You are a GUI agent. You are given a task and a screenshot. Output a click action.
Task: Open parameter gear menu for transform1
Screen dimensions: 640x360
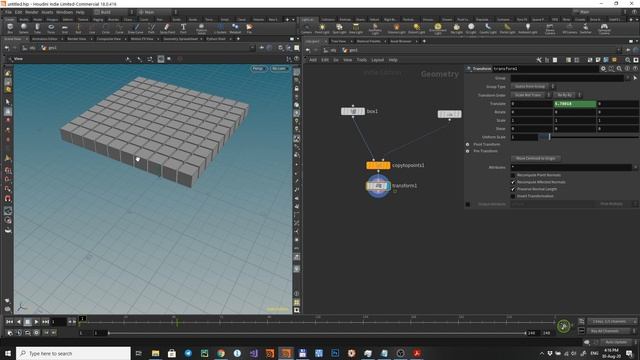point(603,69)
